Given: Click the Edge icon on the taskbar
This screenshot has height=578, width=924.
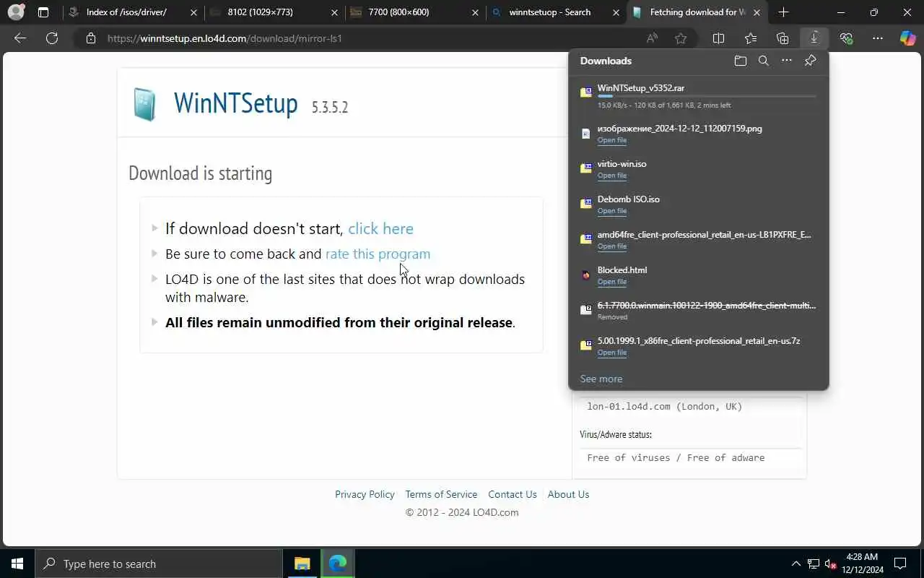Looking at the screenshot, I should [337, 564].
